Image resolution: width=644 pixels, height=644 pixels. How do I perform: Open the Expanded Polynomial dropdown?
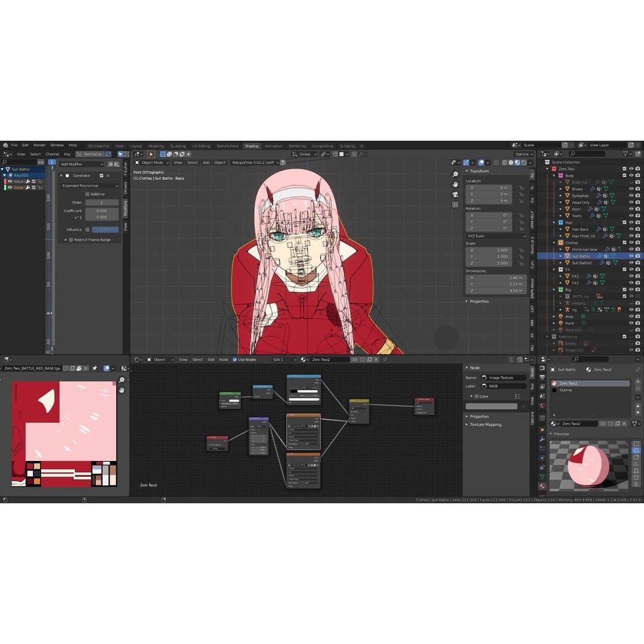point(89,185)
